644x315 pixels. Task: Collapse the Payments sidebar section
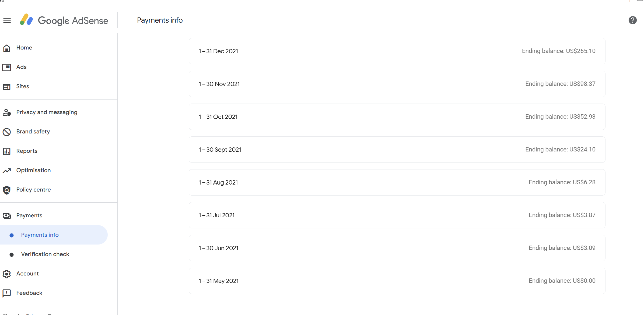(x=29, y=215)
